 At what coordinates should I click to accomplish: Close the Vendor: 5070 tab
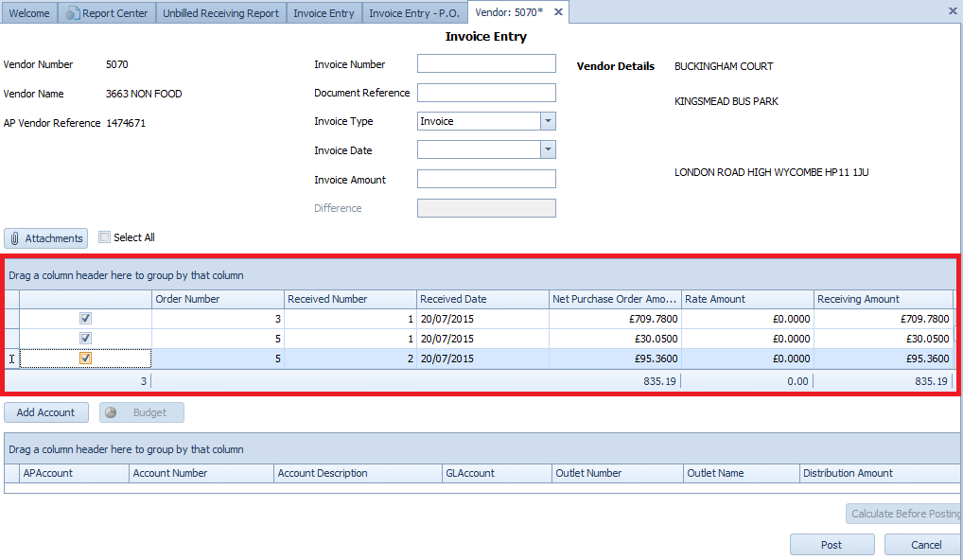coord(558,12)
